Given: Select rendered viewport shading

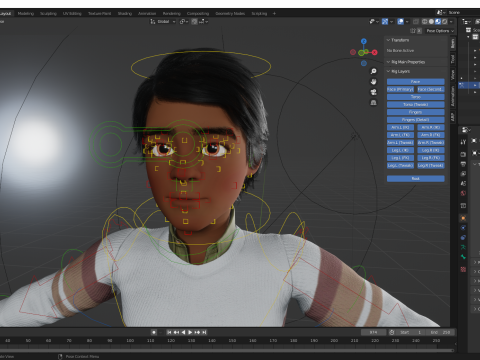Looking at the screenshot, I should 445,22.
